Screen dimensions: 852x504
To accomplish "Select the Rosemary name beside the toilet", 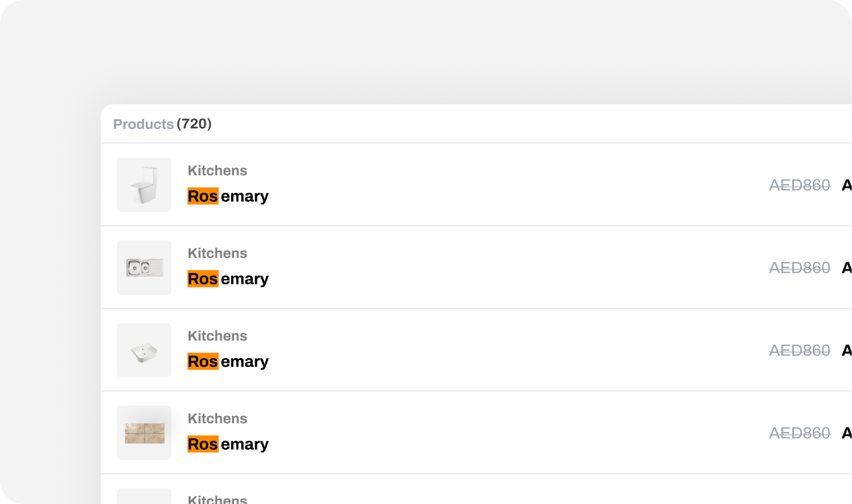I will coord(228,196).
